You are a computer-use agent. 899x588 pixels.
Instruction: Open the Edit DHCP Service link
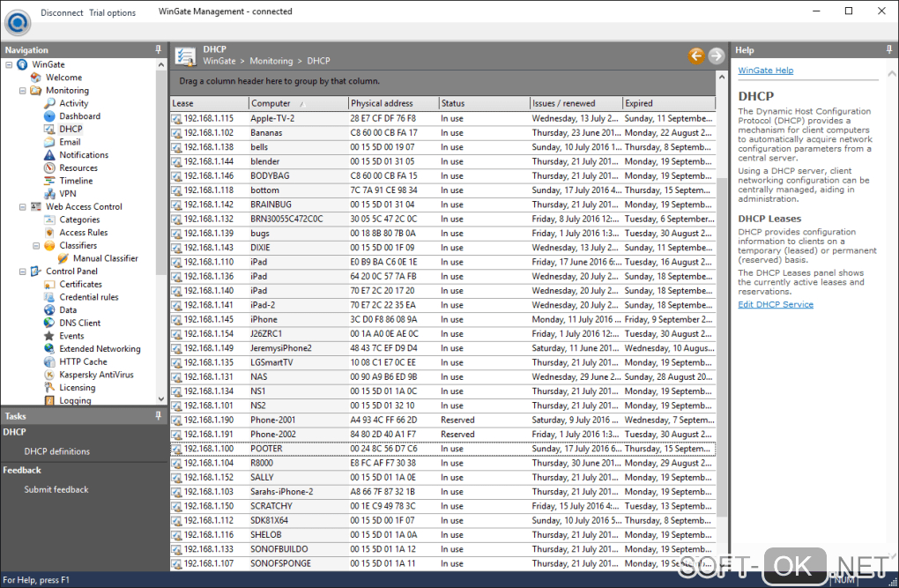pos(775,305)
